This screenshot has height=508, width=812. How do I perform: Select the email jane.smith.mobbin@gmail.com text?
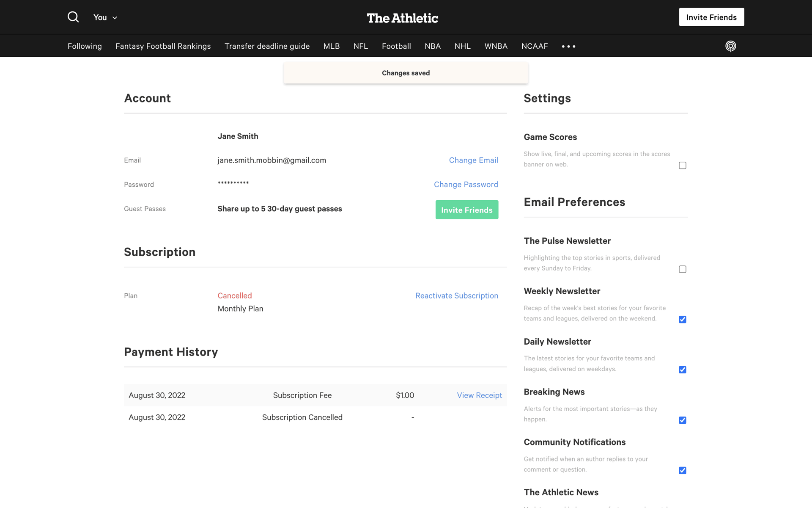tap(272, 160)
